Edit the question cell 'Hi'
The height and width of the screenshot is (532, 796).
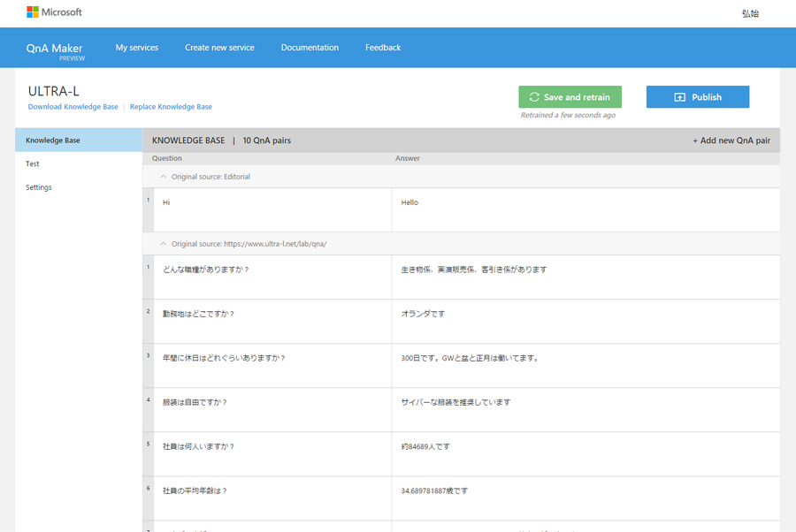point(272,210)
